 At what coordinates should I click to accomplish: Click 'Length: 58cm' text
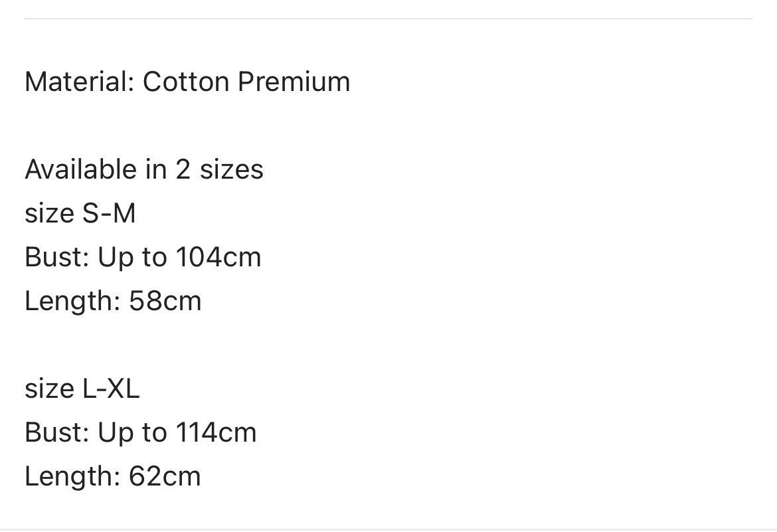click(113, 301)
